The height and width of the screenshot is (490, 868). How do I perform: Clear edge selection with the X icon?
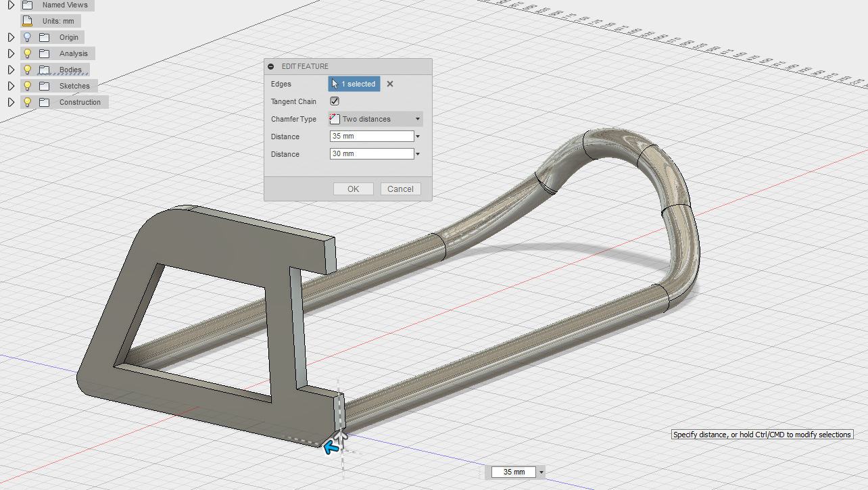coord(390,84)
